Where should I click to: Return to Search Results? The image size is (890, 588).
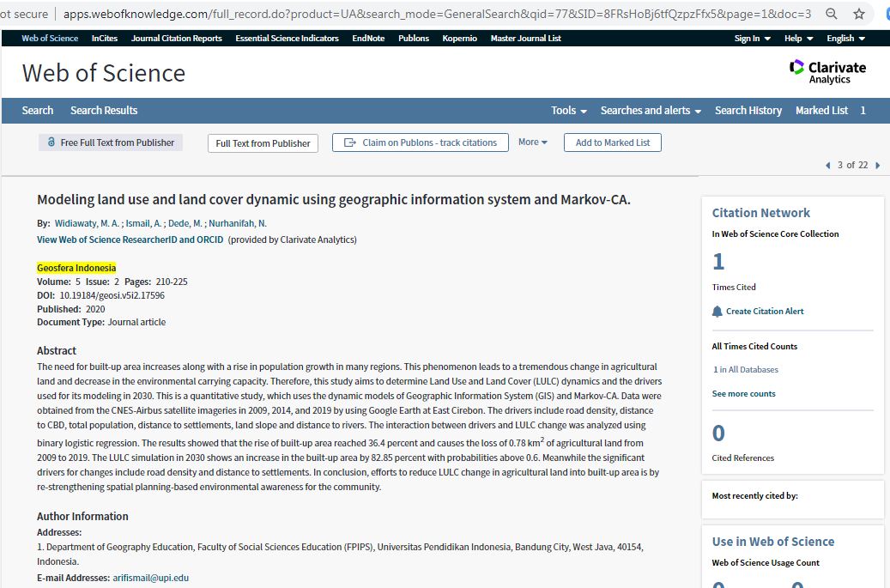(x=104, y=111)
